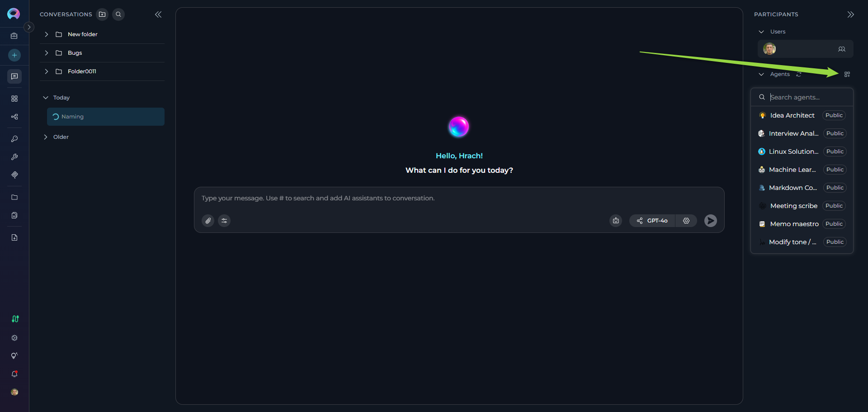Collapse the Conversations panel
This screenshot has height=412, width=868.
click(158, 14)
